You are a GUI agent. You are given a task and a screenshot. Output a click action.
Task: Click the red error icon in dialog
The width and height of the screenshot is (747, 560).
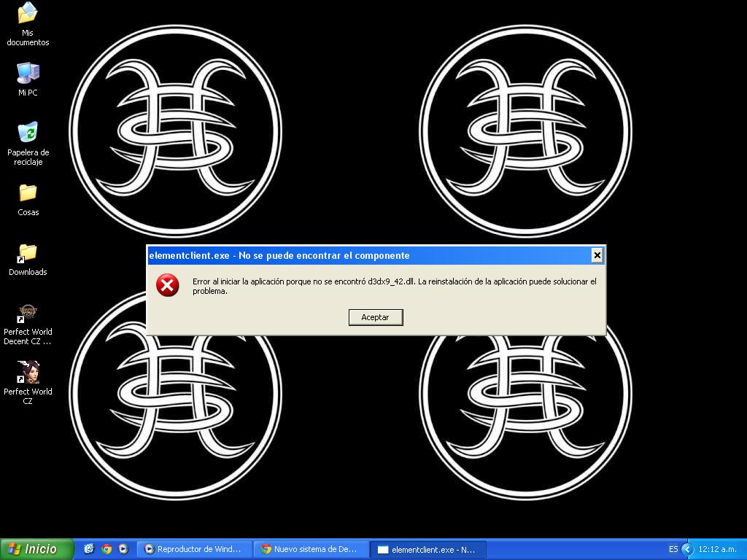pyautogui.click(x=167, y=285)
